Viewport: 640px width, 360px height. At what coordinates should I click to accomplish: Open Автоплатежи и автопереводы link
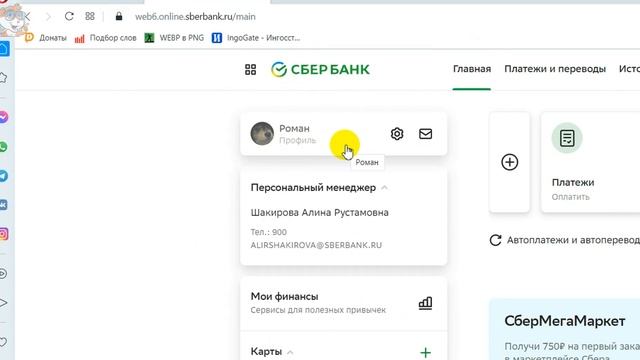coord(573,240)
